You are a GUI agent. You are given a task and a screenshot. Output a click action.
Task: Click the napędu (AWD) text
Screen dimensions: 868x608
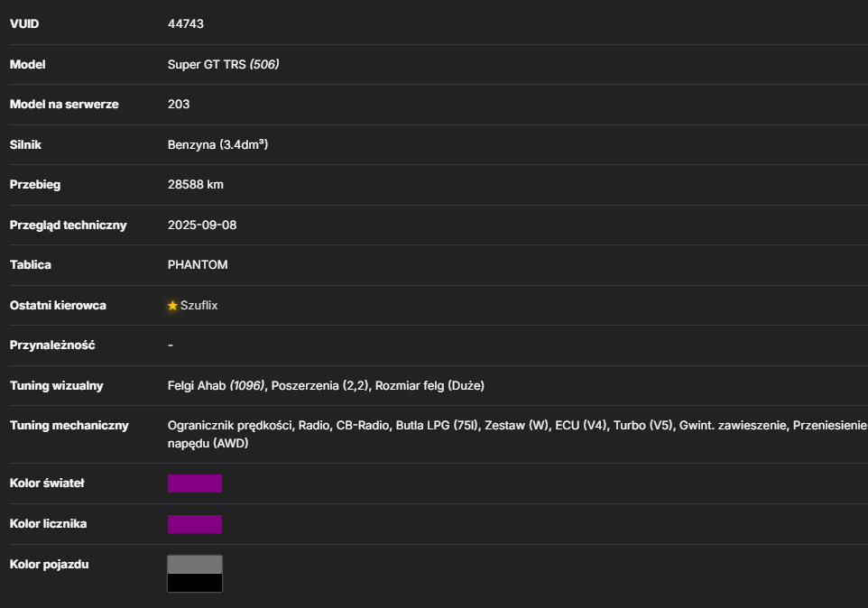pyautogui.click(x=208, y=443)
